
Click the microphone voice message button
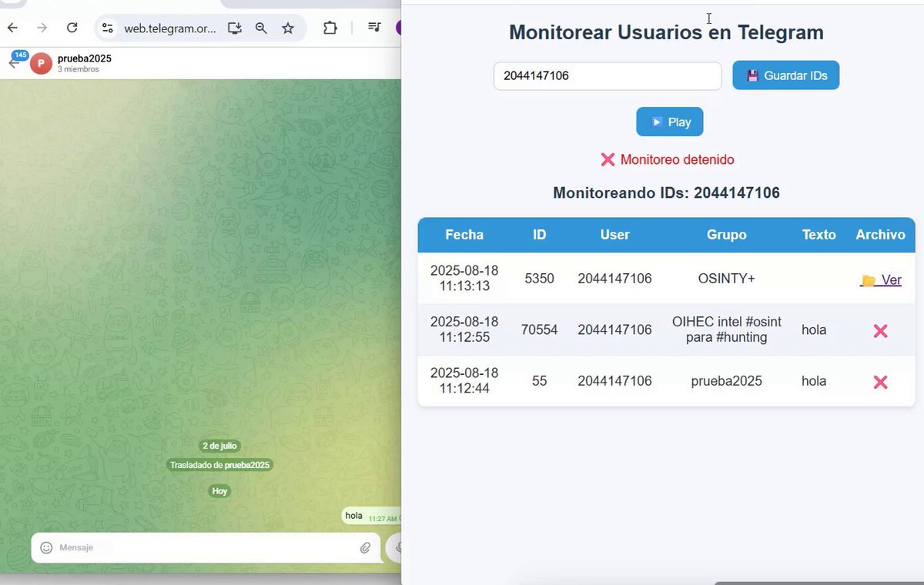[395, 547]
